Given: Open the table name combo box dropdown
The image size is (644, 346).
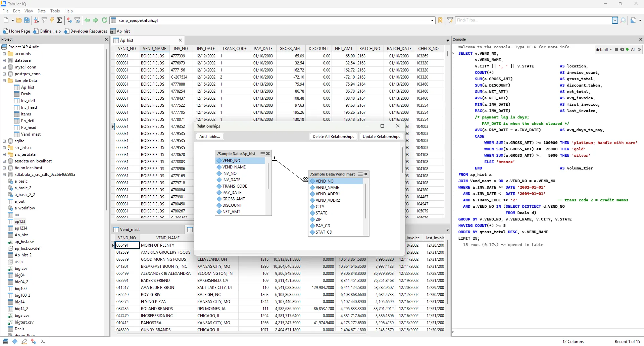Looking at the screenshot, I should tap(432, 20).
